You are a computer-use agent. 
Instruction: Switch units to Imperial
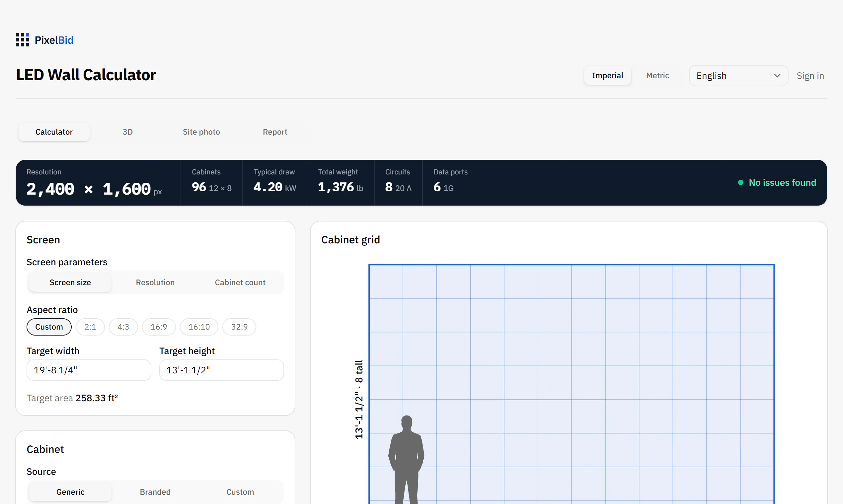tap(607, 75)
